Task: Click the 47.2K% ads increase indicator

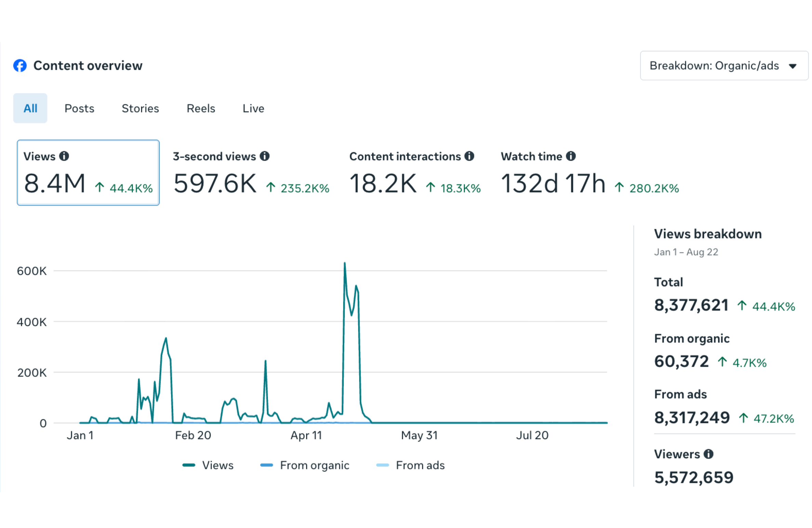Action: 766,419
